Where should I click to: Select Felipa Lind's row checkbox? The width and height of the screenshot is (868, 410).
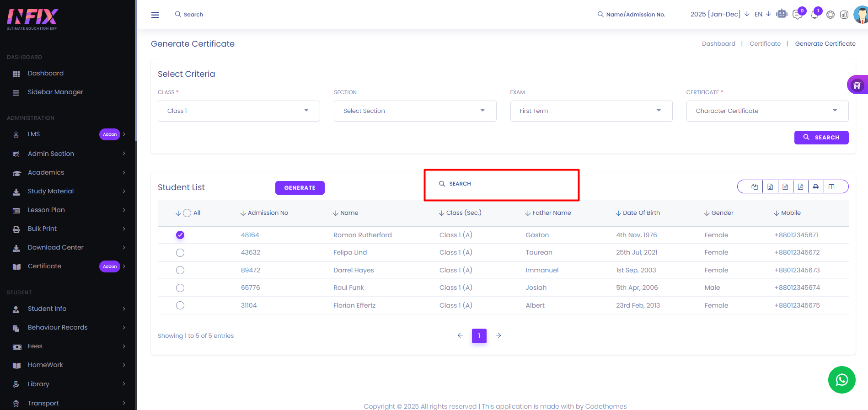(x=180, y=253)
